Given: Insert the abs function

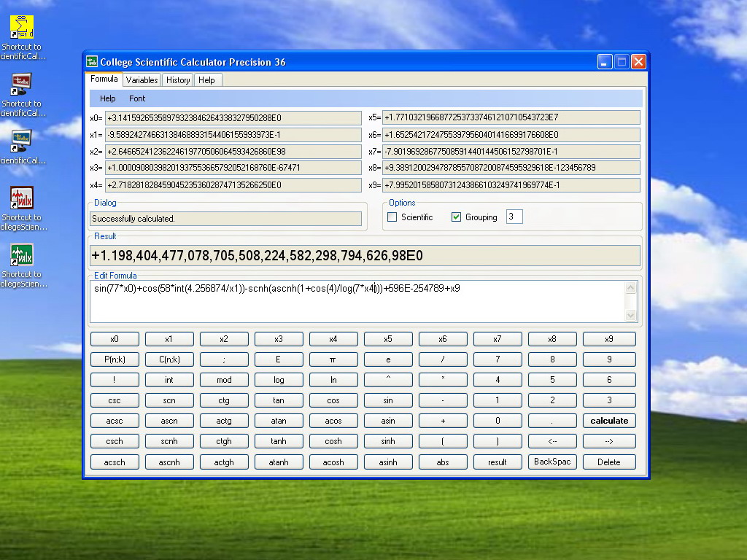Looking at the screenshot, I should [x=443, y=462].
